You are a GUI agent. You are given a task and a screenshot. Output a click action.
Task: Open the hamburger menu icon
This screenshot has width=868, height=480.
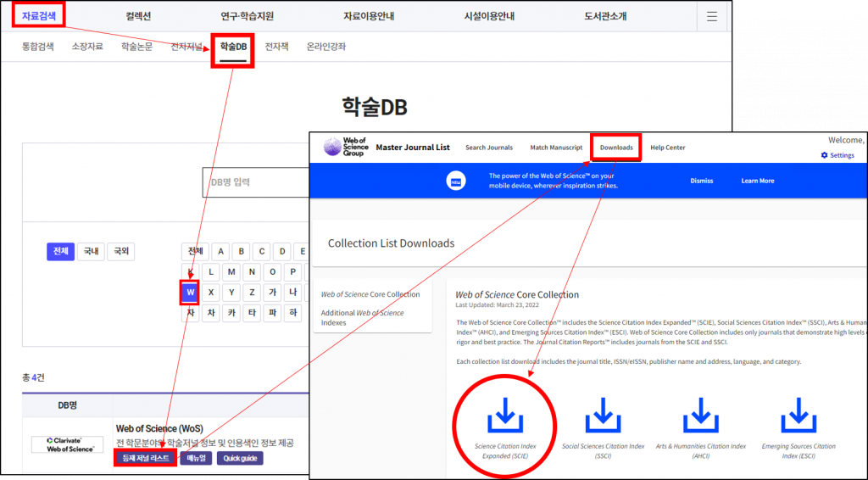711,16
